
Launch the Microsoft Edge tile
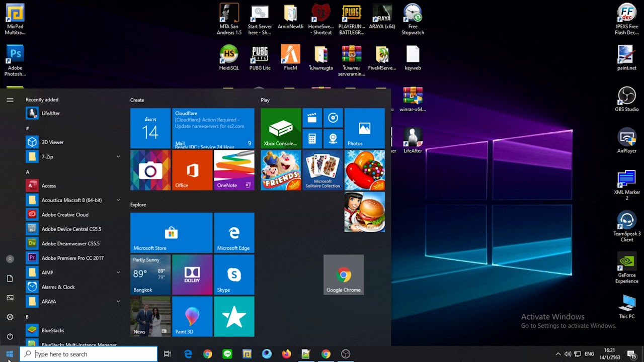[x=234, y=233]
